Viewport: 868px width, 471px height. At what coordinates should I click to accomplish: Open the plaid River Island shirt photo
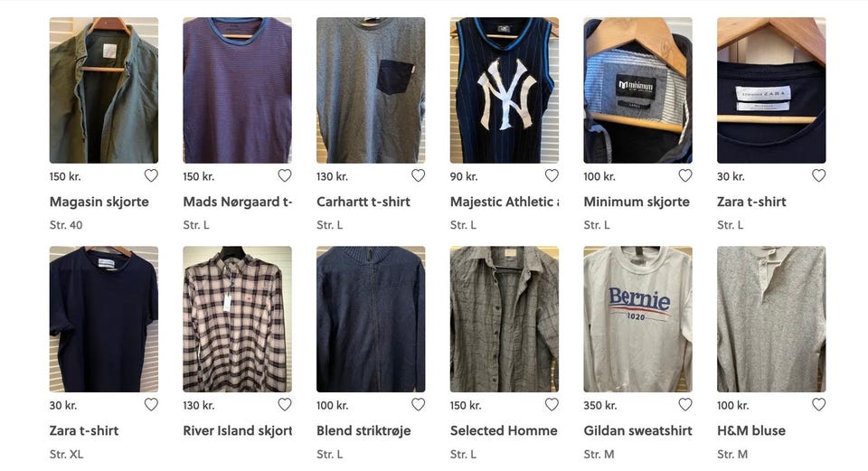[x=238, y=319]
